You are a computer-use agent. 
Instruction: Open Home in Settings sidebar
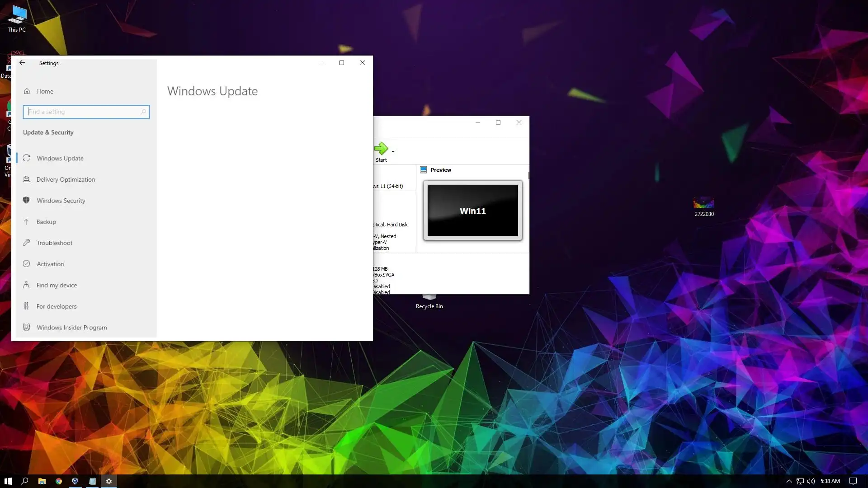(45, 91)
